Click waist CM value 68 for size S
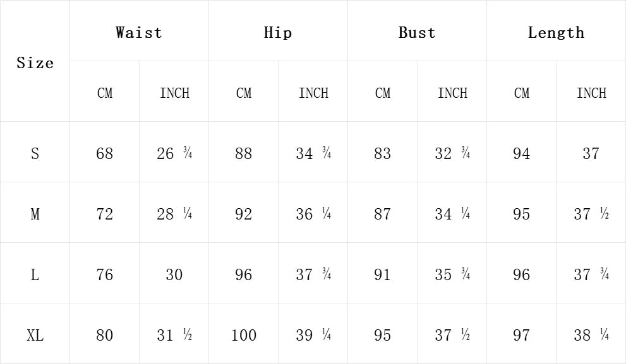Image resolution: width=626 pixels, height=364 pixels. [x=105, y=153]
